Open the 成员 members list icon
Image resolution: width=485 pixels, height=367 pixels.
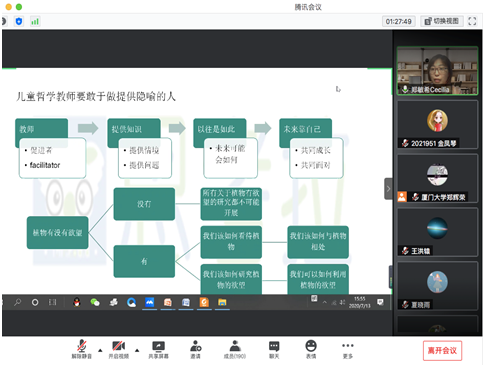click(x=235, y=349)
